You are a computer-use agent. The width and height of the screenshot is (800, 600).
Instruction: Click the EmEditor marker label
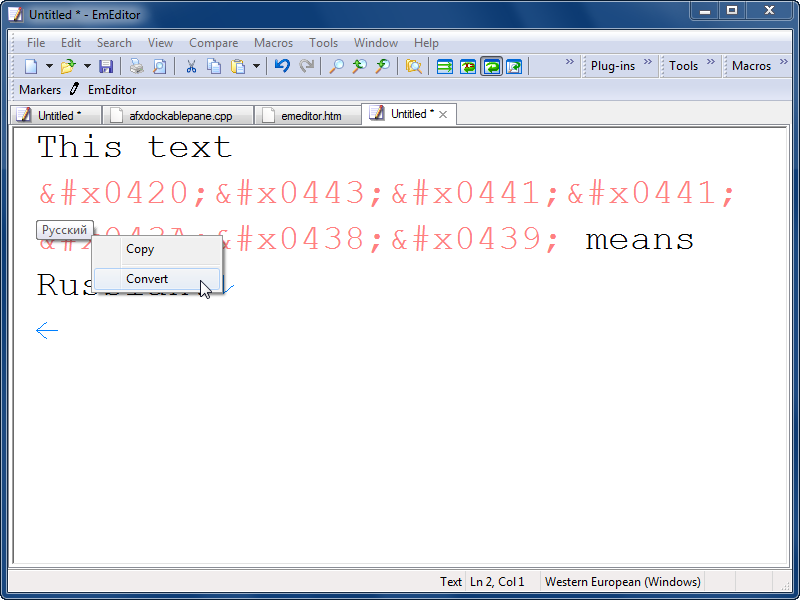coord(112,90)
